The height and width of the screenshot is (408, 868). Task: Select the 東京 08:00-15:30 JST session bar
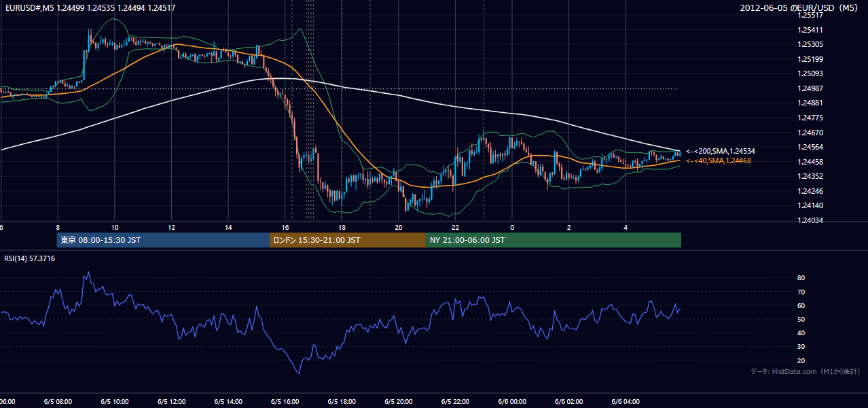(163, 240)
